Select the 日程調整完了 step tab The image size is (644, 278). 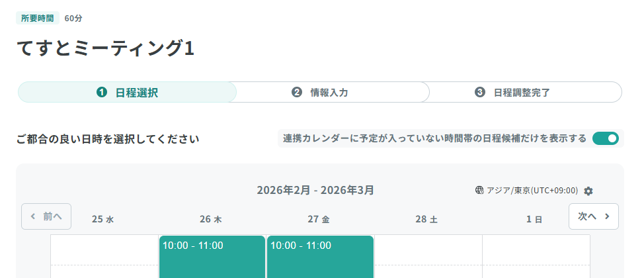[x=522, y=93]
